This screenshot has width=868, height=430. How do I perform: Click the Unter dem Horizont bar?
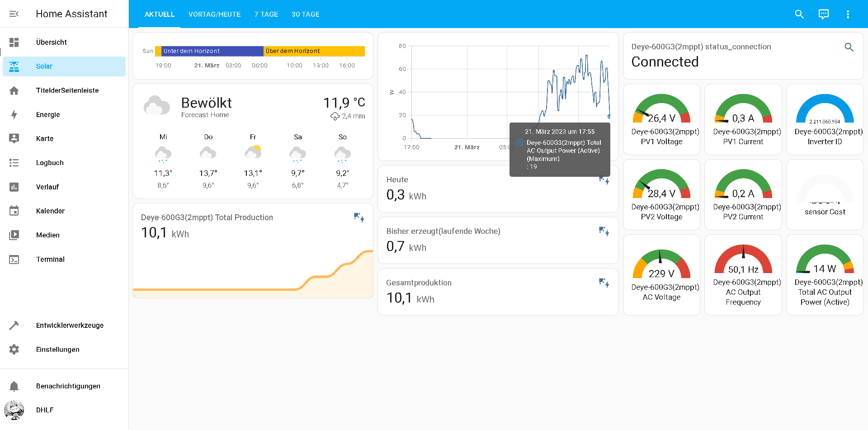click(x=212, y=51)
